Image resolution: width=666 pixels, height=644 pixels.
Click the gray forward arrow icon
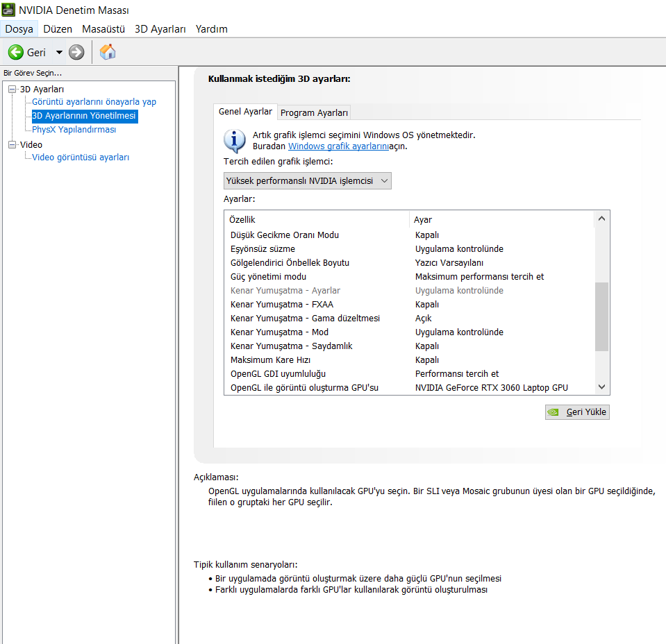point(76,52)
